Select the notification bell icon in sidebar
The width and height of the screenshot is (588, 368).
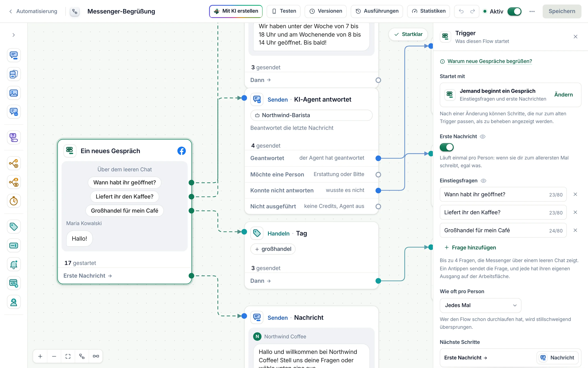pyautogui.click(x=14, y=265)
